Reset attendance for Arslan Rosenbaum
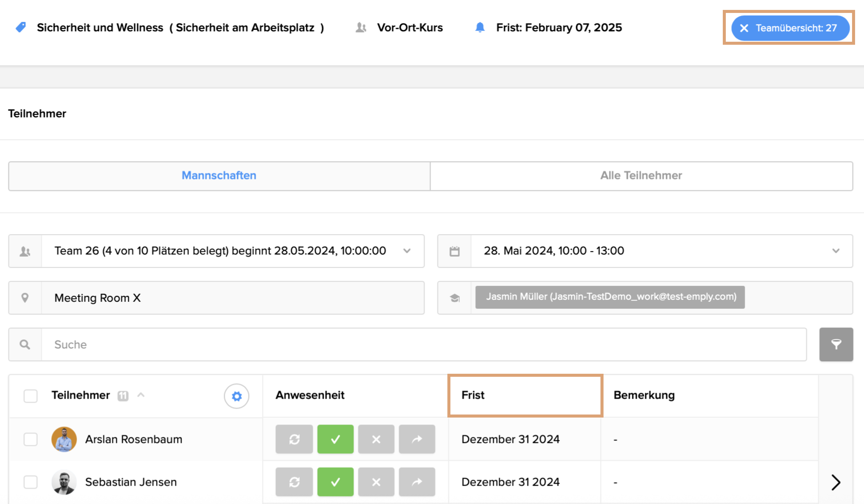This screenshot has height=504, width=864. tap(294, 439)
